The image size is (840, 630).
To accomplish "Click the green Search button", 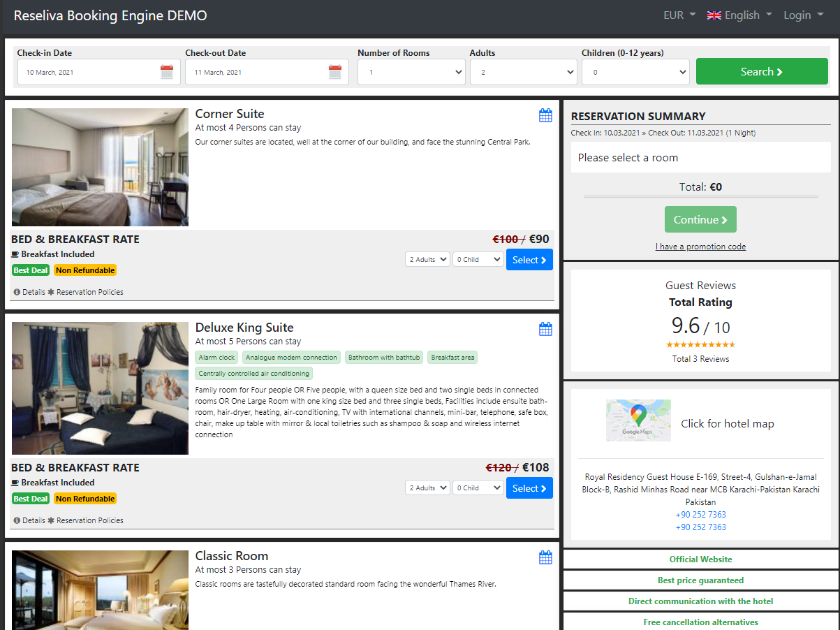I will tap(762, 71).
